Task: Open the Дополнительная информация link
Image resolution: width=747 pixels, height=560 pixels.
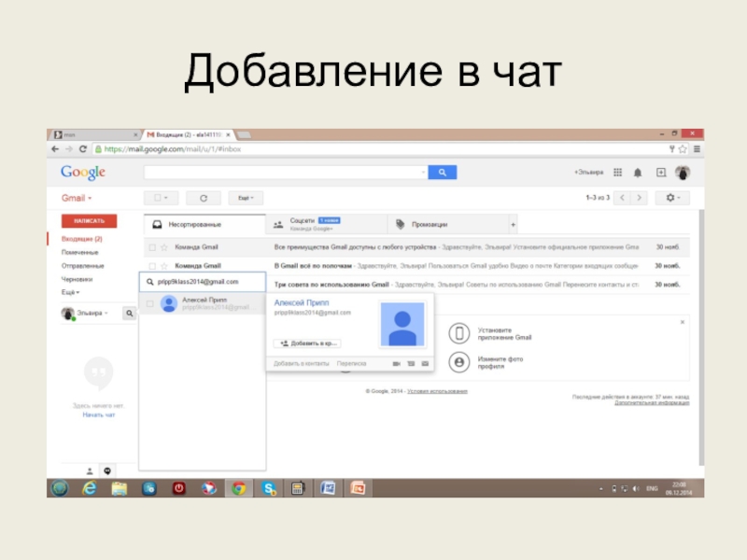Action: click(x=652, y=402)
